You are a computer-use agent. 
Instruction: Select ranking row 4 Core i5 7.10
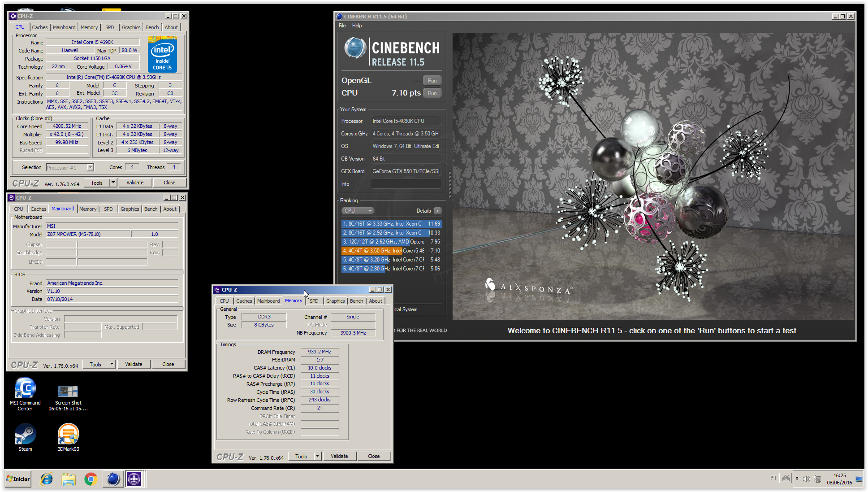392,251
